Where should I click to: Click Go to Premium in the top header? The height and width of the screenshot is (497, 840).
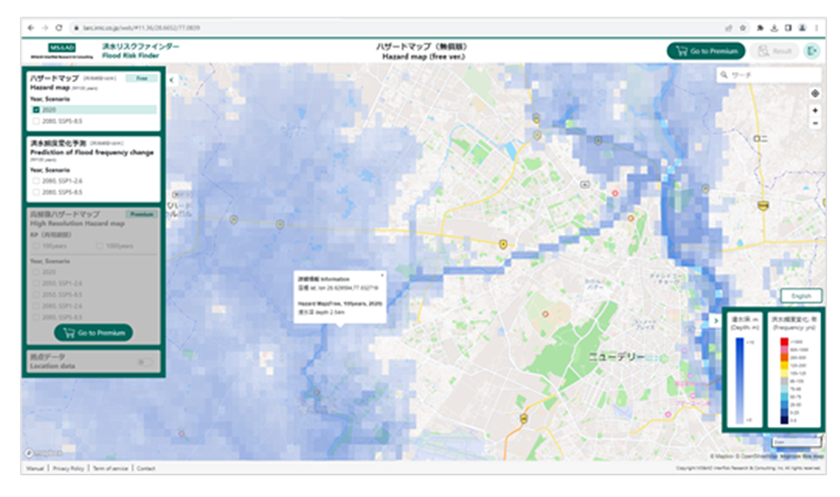click(706, 51)
